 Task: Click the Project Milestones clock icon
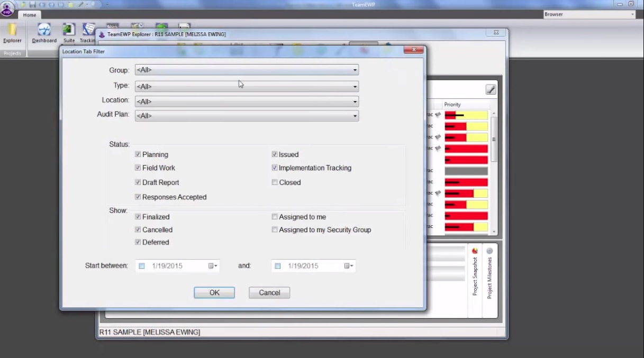[x=488, y=251]
